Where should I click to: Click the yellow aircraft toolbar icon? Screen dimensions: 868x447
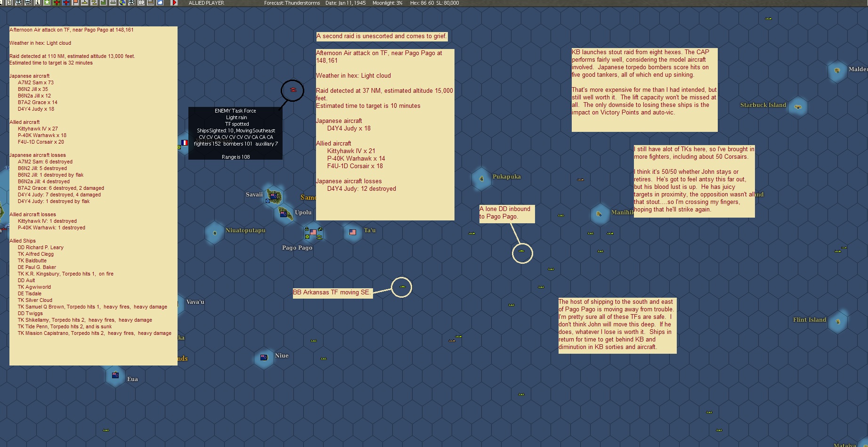pos(94,3)
